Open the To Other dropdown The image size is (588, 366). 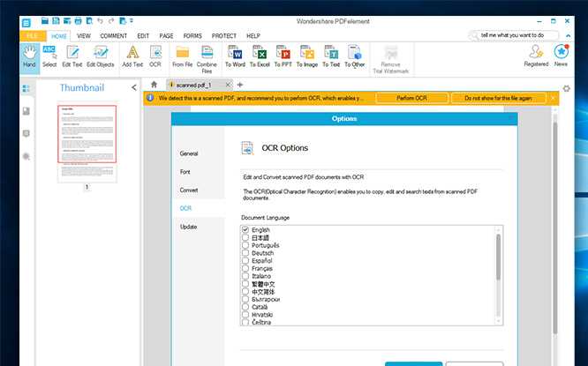pyautogui.click(x=355, y=56)
